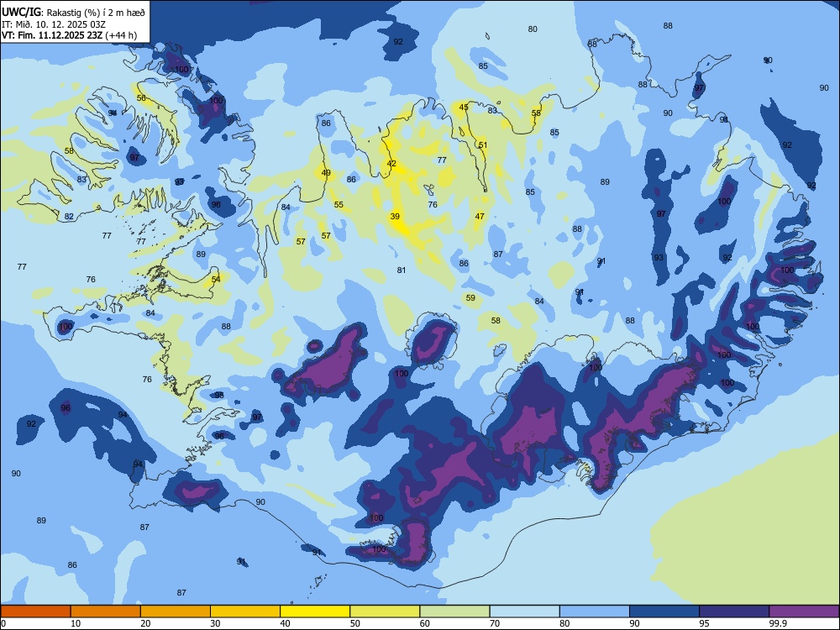
Task: Click the light blue 80–90 legend swatch
Action: point(595,612)
